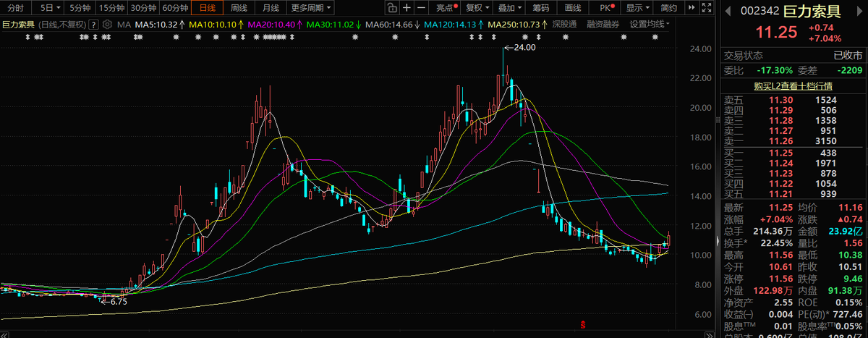Expand the 复权 adjustment dropdown
Viewport: 868px width, 338px height.
[x=476, y=8]
